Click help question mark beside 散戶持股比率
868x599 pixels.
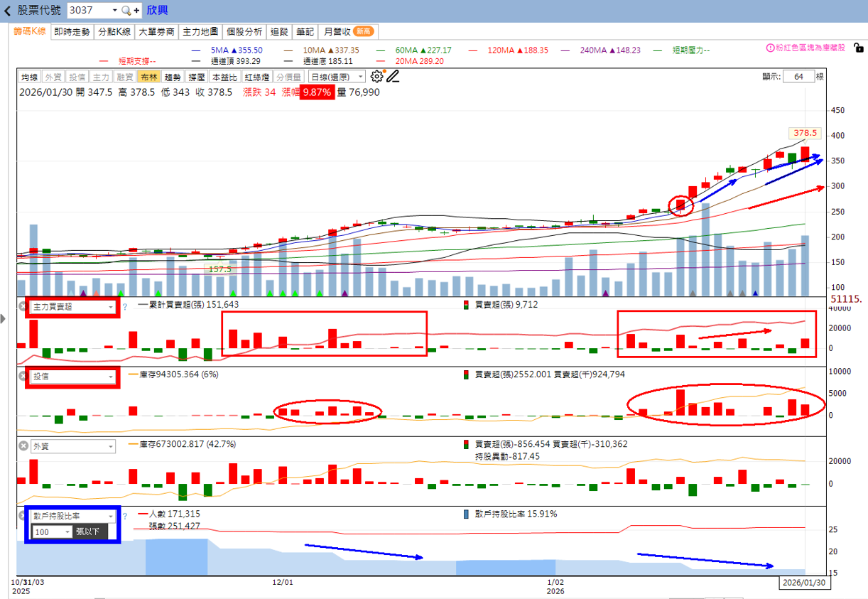[x=124, y=517]
